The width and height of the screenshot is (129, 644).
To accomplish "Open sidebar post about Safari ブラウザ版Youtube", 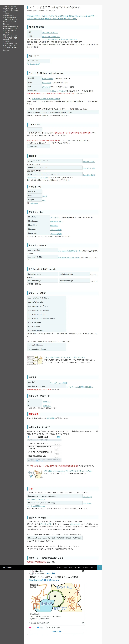I will 11,9.
